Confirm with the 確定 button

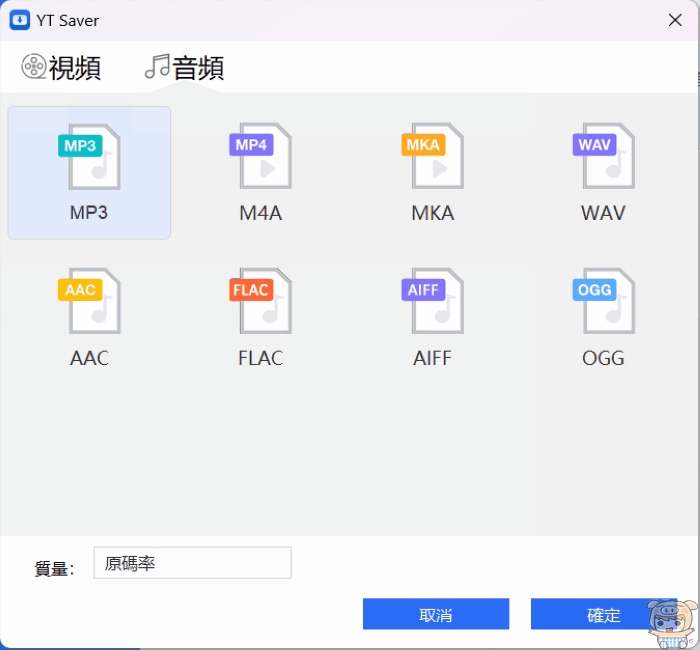[604, 614]
